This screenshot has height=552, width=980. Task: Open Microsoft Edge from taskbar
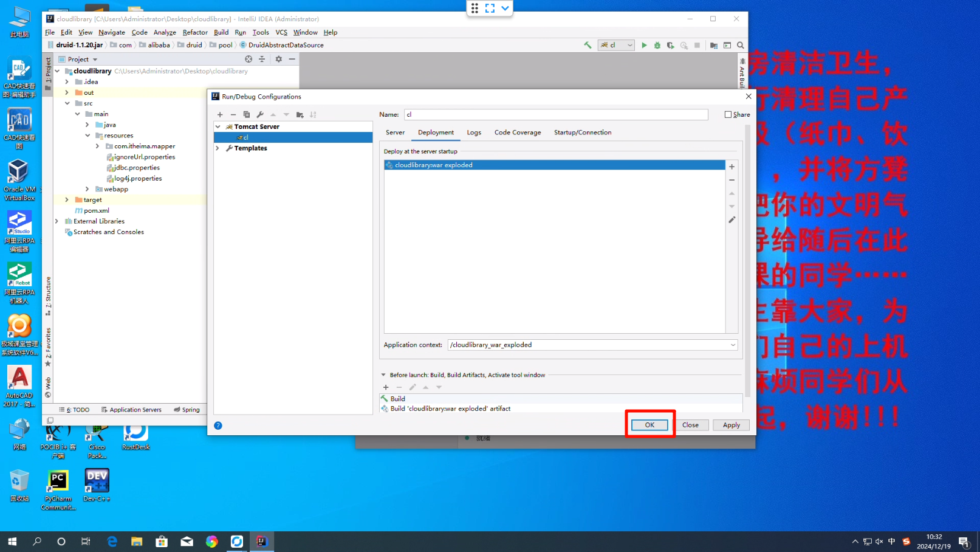[x=112, y=541]
